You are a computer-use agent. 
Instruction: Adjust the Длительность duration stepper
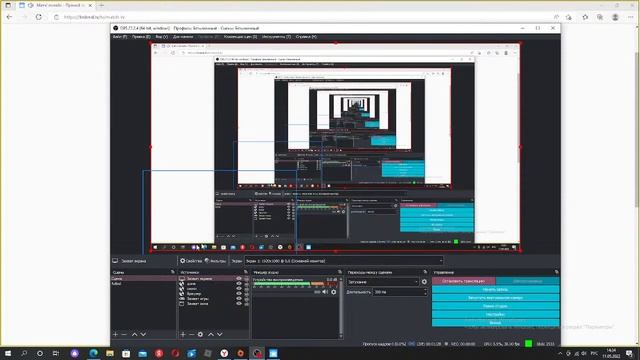(425, 292)
